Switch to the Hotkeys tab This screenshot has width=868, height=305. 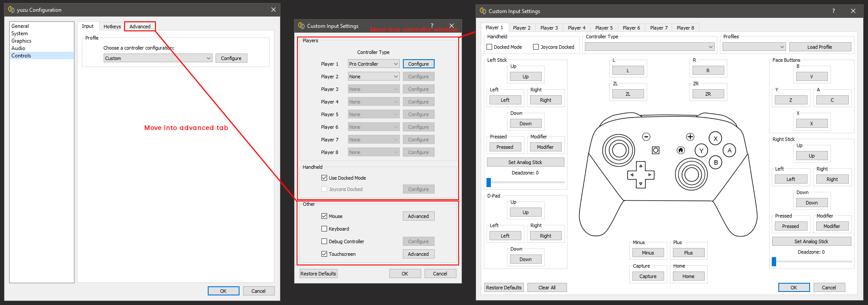pyautogui.click(x=112, y=27)
